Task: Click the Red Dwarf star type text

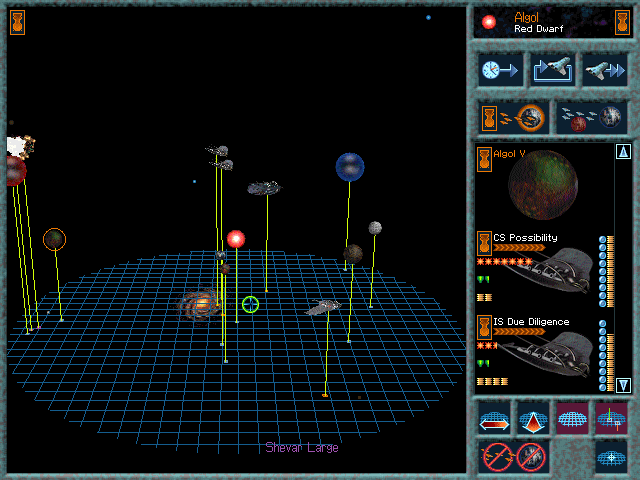Action: (539, 29)
